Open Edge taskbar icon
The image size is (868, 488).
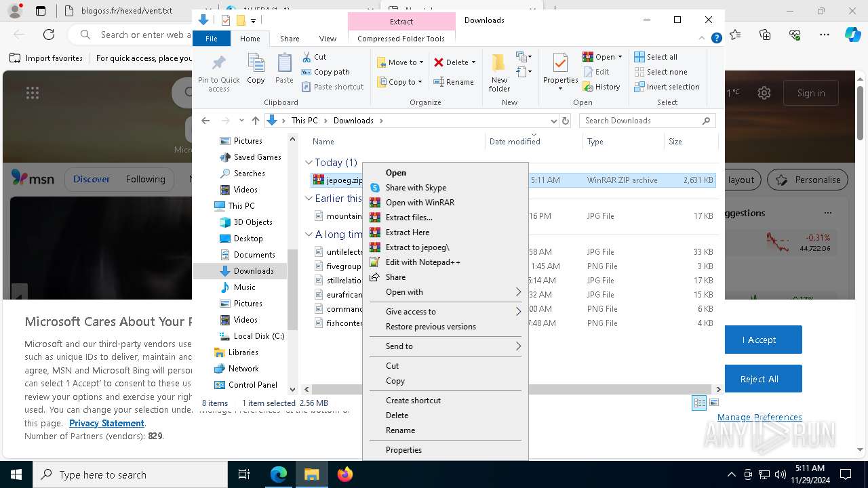coord(279,475)
